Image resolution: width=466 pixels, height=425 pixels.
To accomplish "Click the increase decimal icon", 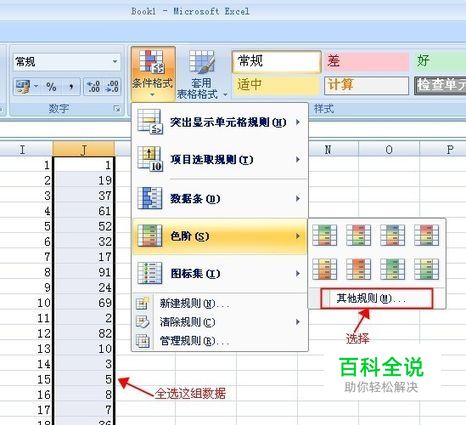I will [93, 87].
